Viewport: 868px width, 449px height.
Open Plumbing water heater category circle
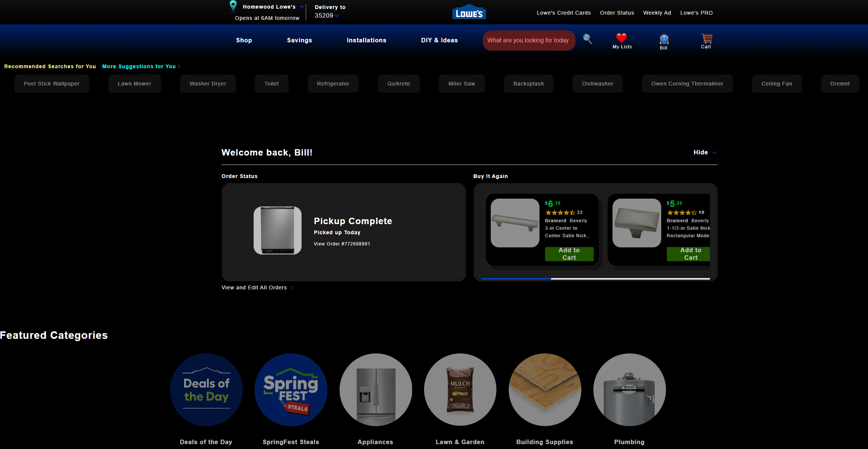pos(630,390)
